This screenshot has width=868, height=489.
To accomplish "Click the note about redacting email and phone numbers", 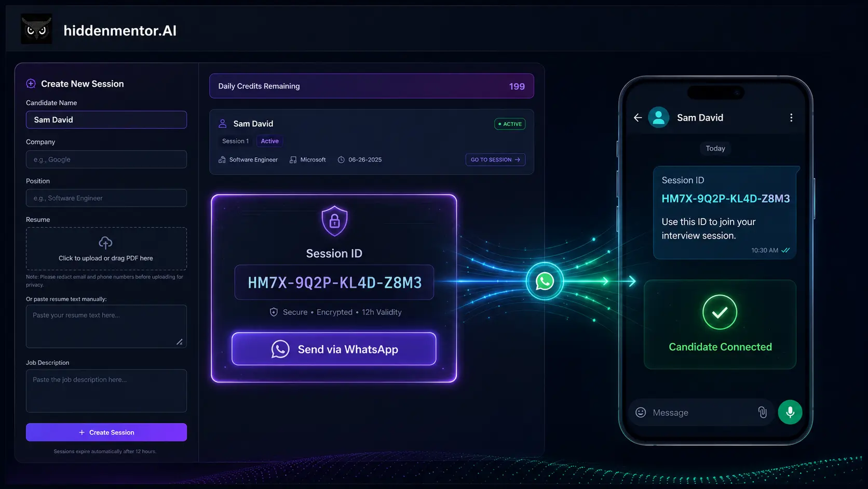I will pos(105,281).
